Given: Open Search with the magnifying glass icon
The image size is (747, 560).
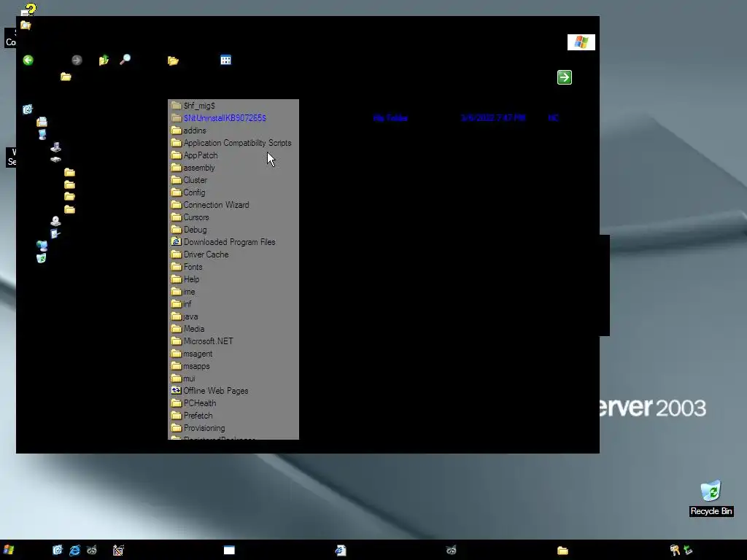Looking at the screenshot, I should [125, 60].
